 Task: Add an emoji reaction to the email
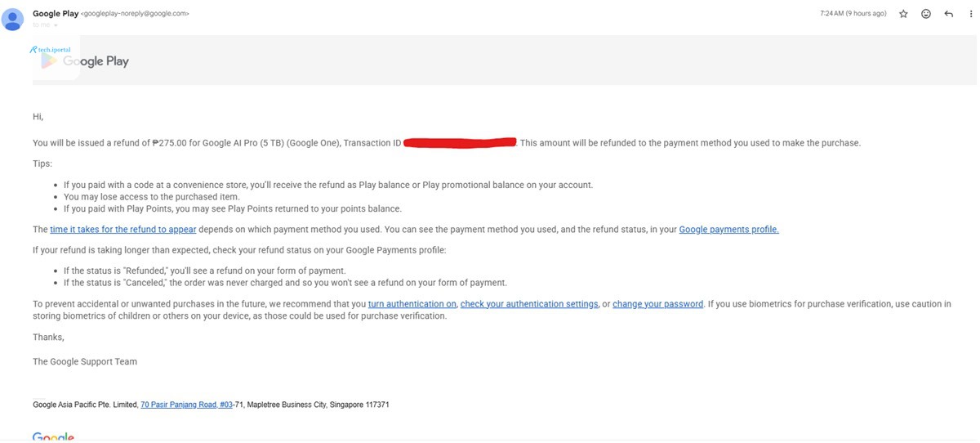[926, 14]
